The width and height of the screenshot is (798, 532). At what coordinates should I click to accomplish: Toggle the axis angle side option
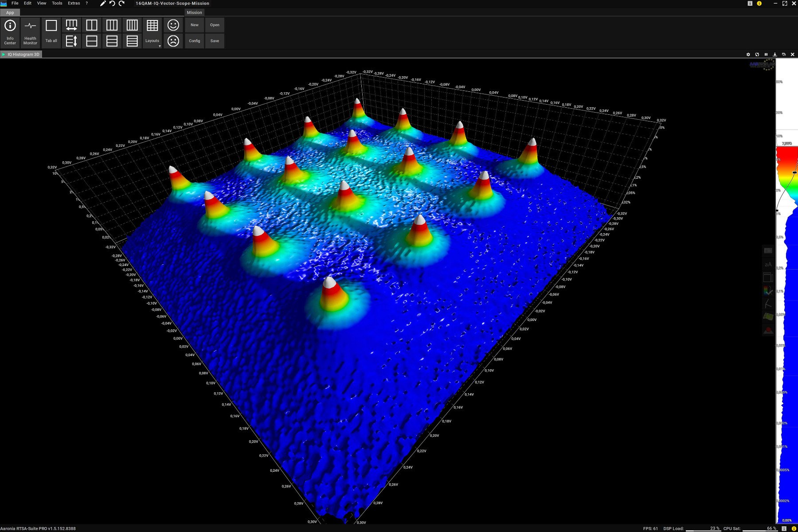coord(768,304)
